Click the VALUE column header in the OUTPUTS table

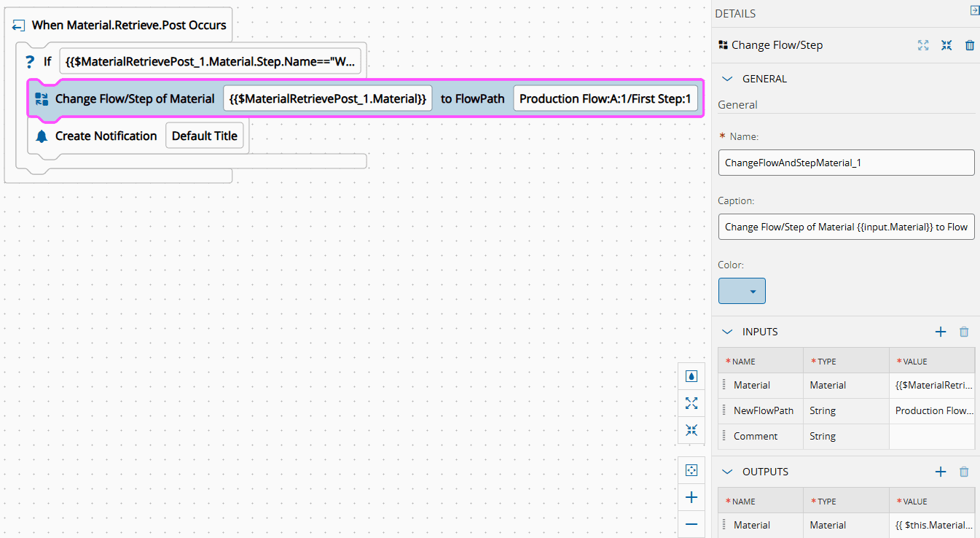click(x=932, y=501)
